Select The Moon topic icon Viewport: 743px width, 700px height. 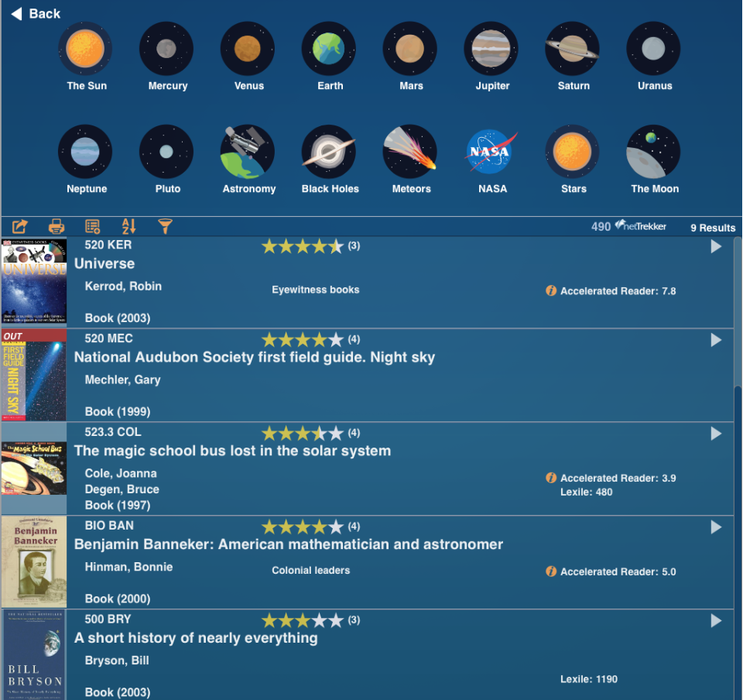[x=653, y=152]
